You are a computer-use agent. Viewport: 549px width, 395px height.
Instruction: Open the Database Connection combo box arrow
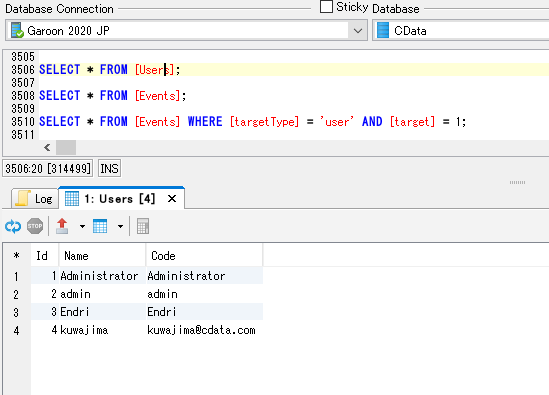(x=357, y=31)
